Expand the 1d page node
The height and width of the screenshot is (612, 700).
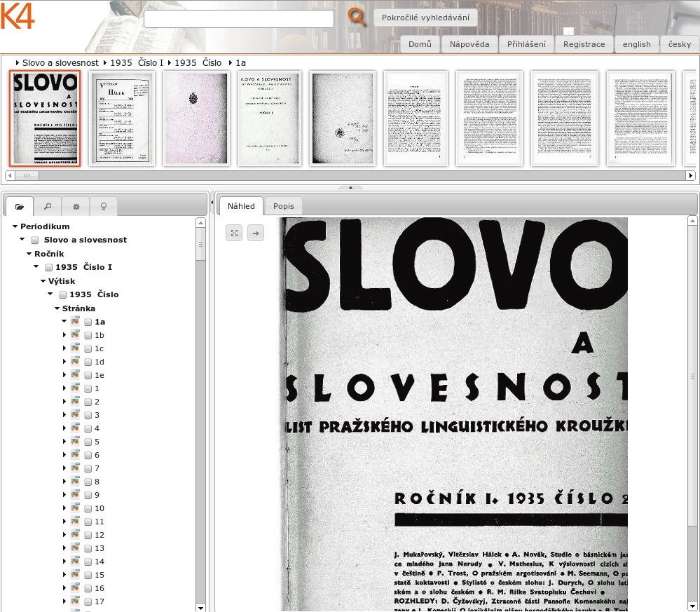64,362
